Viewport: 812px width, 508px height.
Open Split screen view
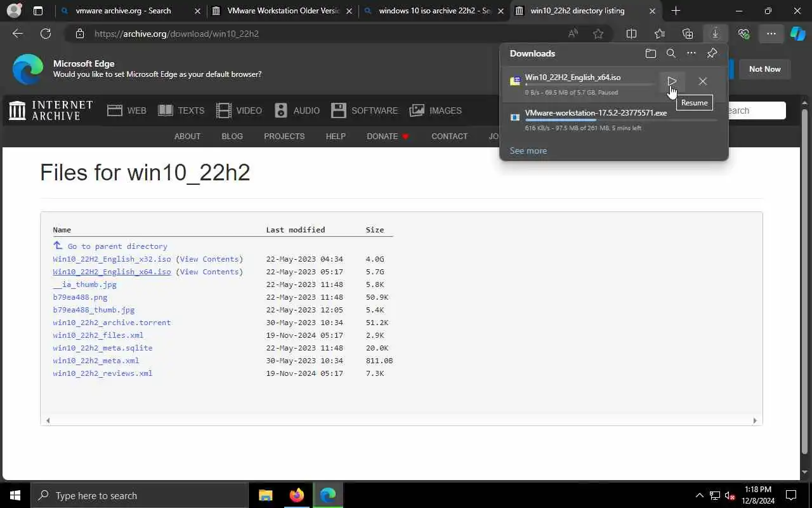(x=631, y=34)
